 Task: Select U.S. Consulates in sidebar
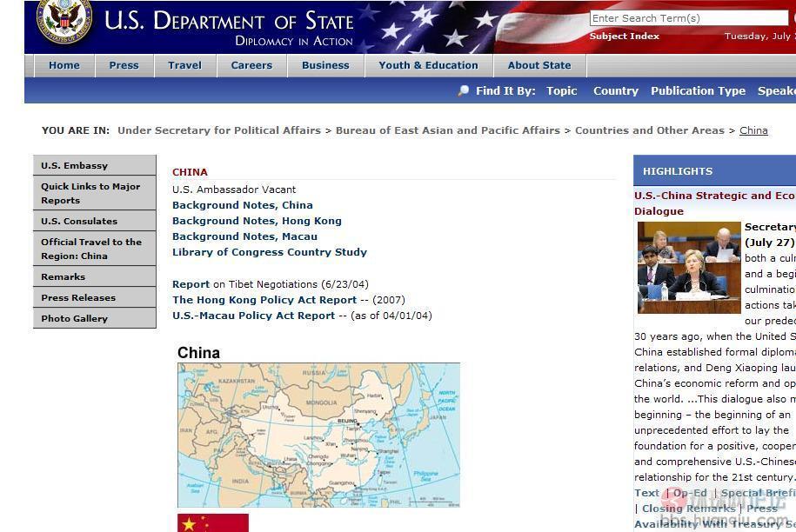click(95, 221)
